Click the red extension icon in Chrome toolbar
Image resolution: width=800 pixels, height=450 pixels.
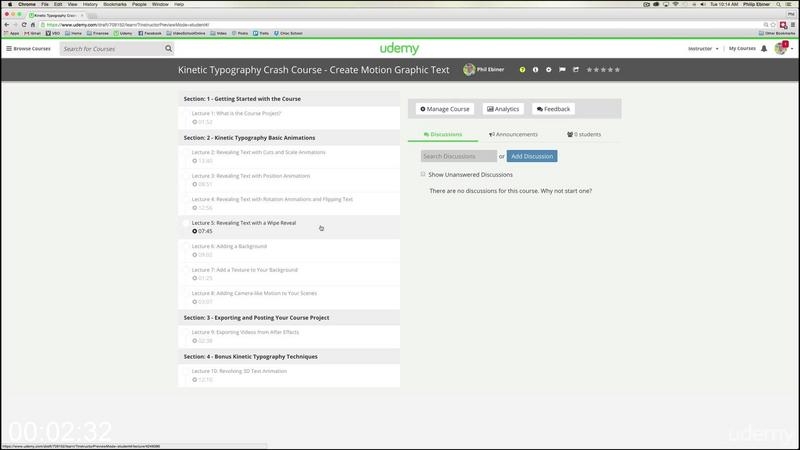[x=783, y=24]
